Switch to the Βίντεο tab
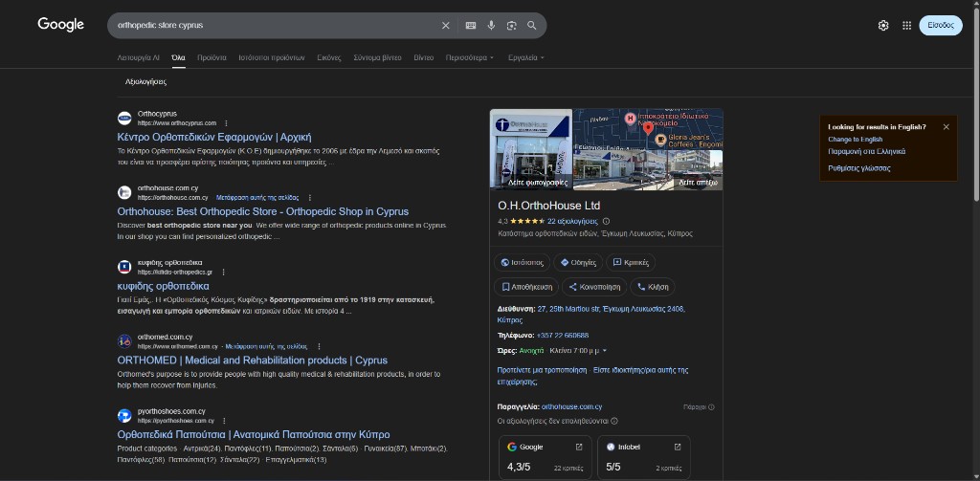980x481 pixels. (423, 57)
